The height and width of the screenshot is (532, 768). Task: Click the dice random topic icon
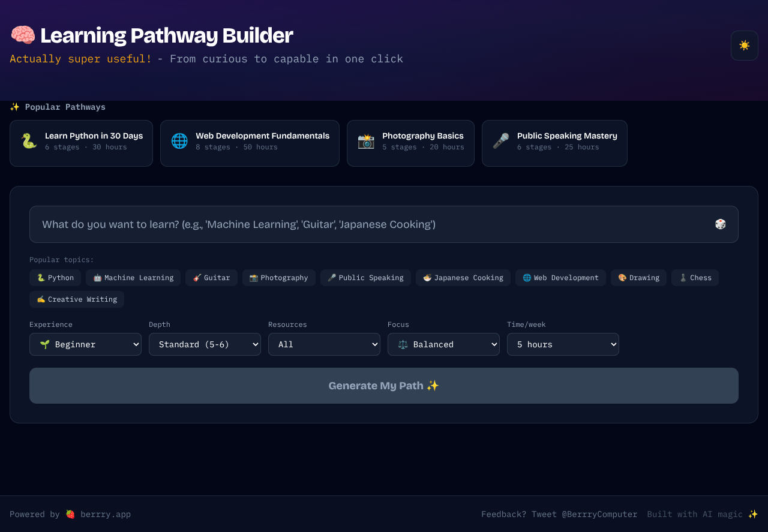click(x=720, y=224)
